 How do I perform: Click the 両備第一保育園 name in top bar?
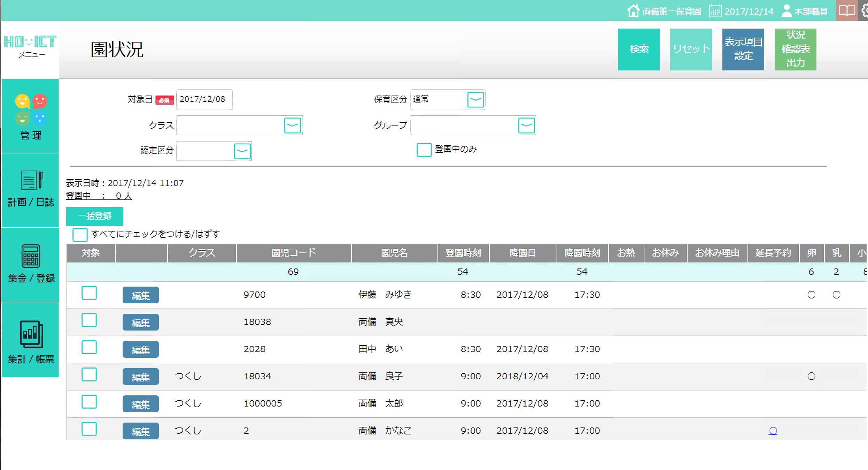click(x=672, y=12)
